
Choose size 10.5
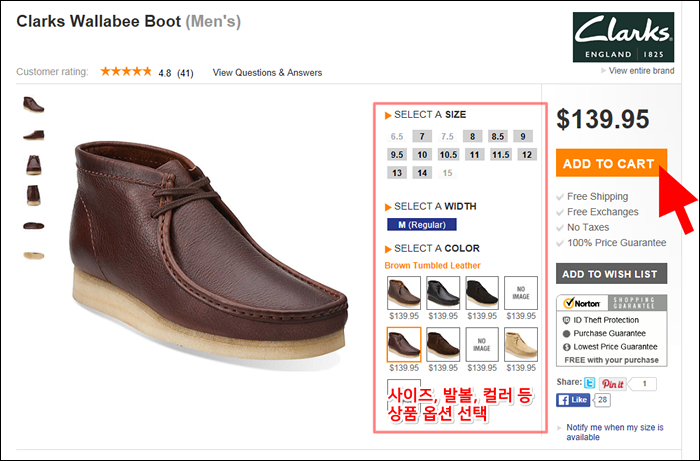point(448,154)
